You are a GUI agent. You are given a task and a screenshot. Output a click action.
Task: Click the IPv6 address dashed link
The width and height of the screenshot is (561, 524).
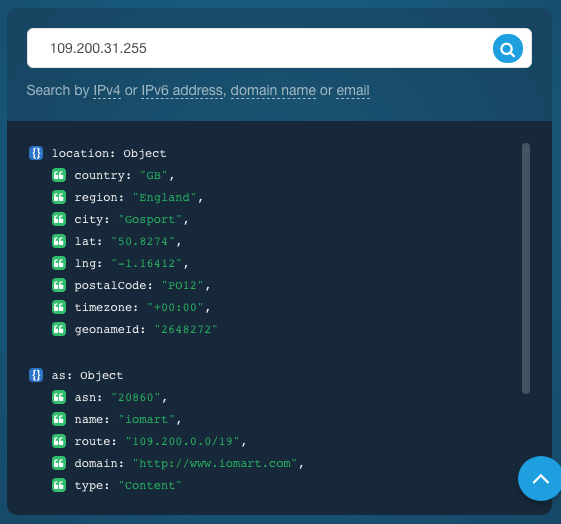click(182, 90)
